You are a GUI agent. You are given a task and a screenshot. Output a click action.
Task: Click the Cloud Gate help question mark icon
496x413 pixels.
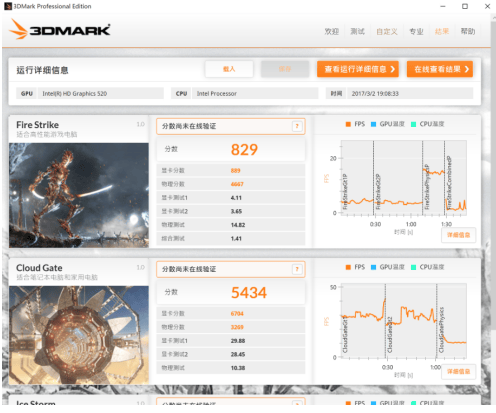coord(297,269)
